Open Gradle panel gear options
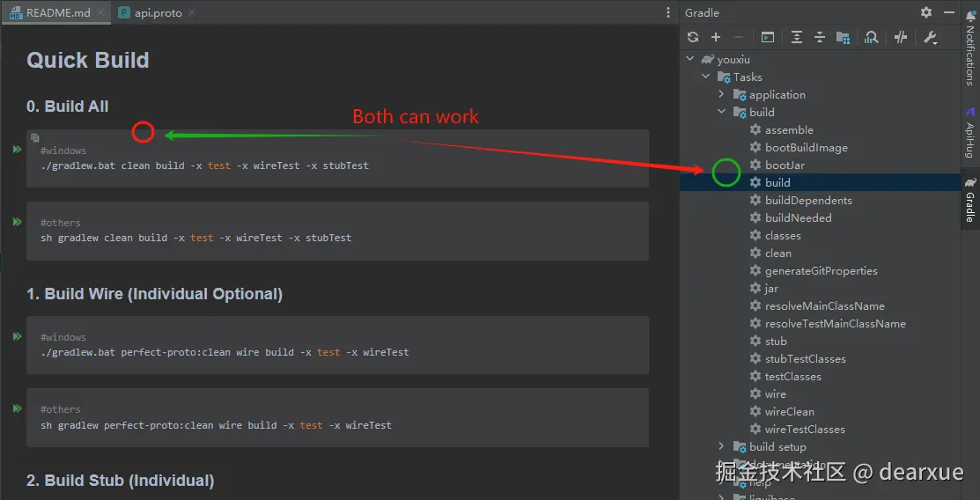 pos(926,12)
